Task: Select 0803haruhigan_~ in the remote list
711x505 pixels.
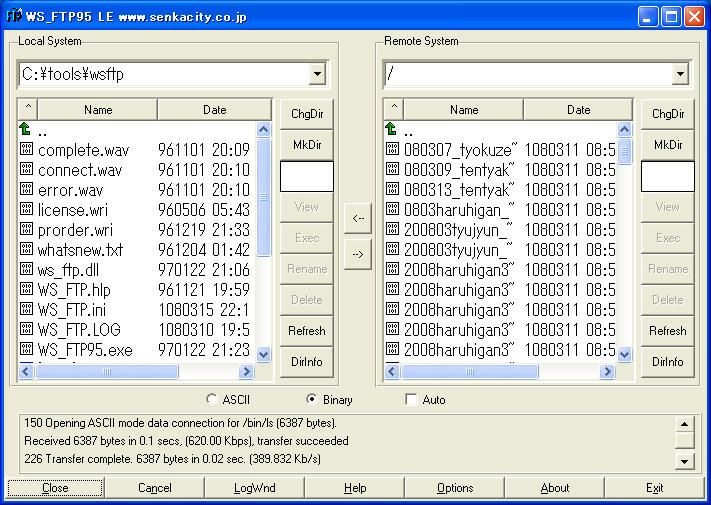Action: tap(459, 209)
